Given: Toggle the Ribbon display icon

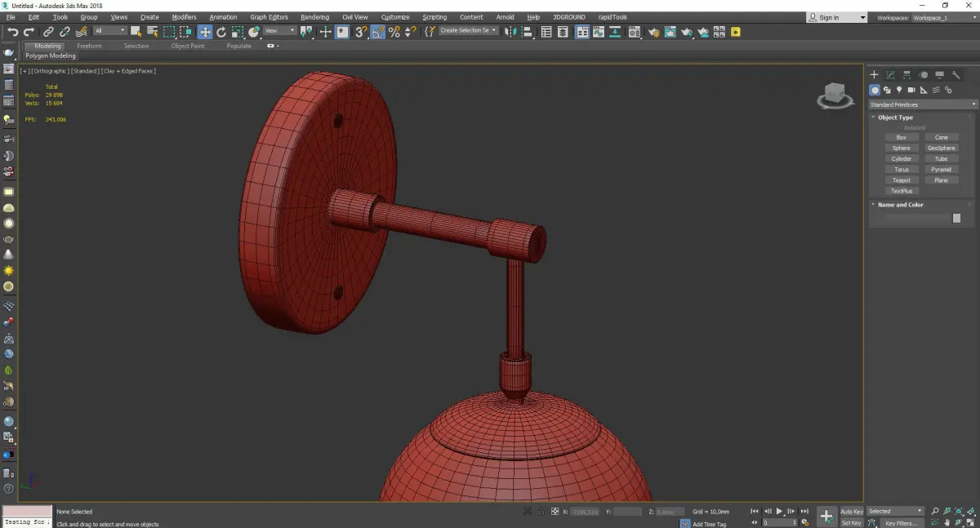Looking at the screenshot, I should click(582, 32).
